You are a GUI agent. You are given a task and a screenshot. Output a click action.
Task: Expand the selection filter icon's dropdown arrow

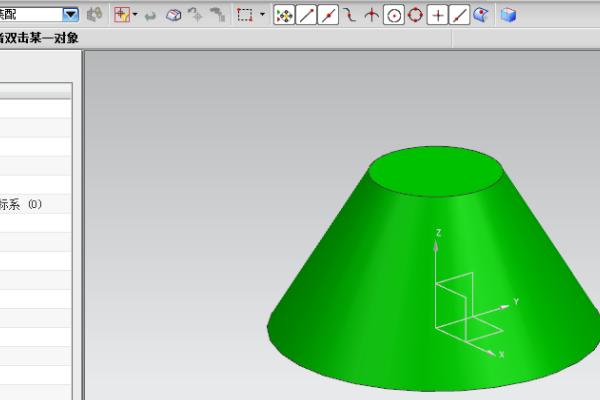(x=135, y=15)
